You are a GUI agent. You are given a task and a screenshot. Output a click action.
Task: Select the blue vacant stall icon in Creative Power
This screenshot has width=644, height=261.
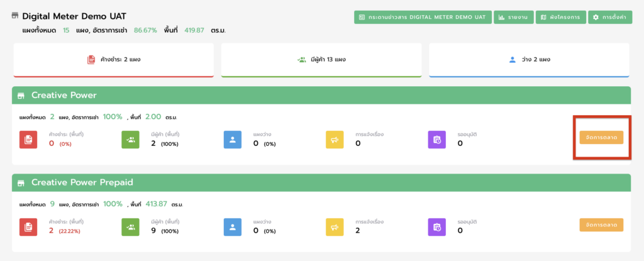click(x=233, y=139)
